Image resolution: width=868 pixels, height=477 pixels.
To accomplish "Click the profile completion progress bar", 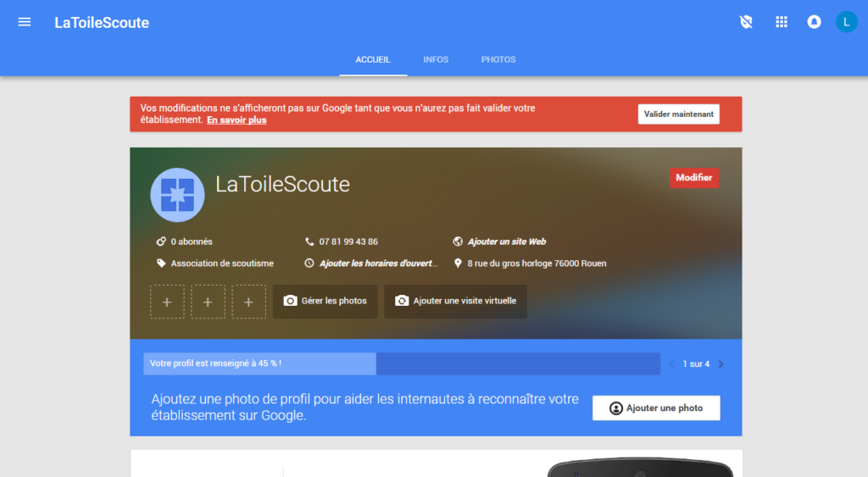I will click(x=402, y=363).
